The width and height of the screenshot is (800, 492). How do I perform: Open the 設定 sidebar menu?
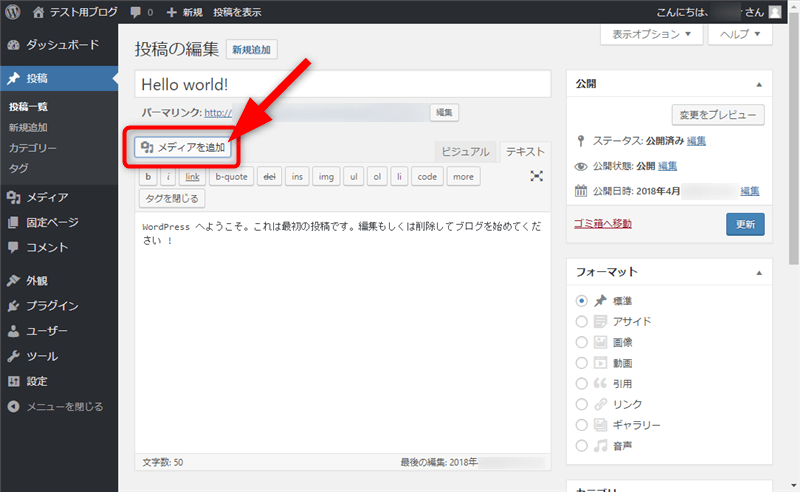click(x=37, y=381)
